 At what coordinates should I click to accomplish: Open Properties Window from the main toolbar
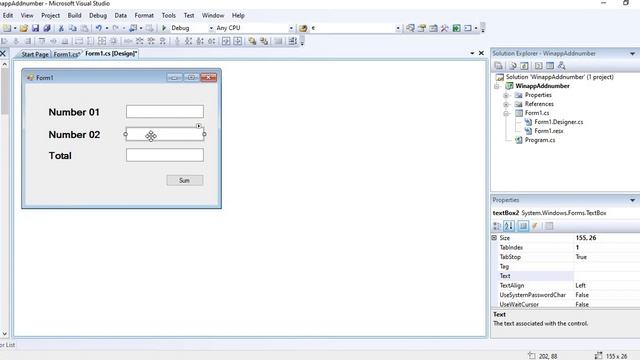(x=422, y=28)
